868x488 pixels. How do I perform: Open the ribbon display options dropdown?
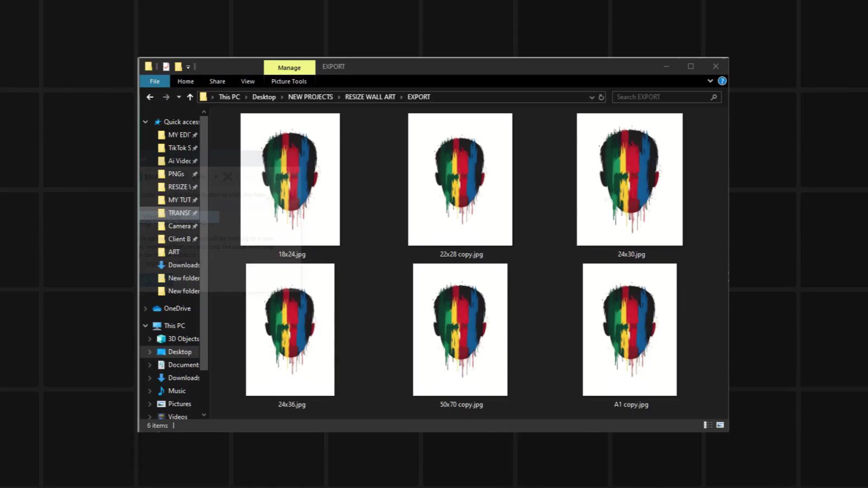(710, 81)
